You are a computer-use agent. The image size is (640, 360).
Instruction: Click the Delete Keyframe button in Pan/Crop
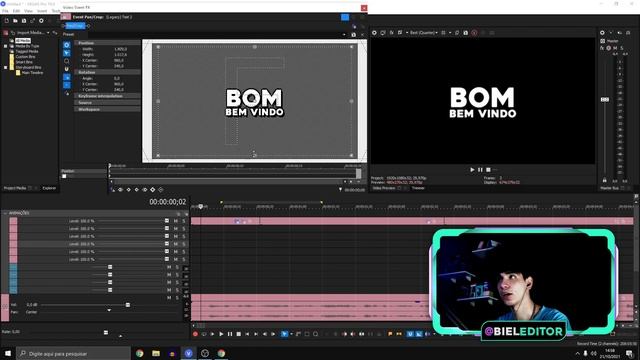pos(161,189)
